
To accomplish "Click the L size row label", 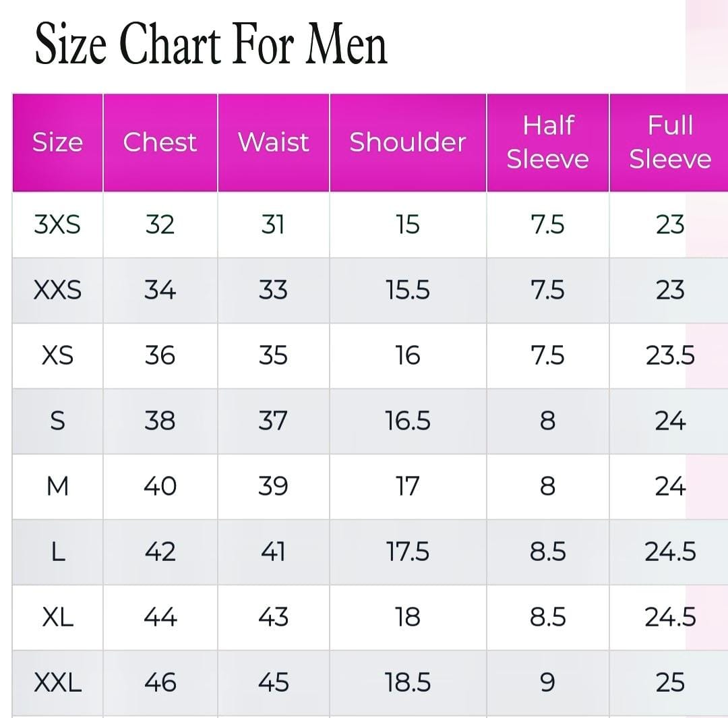I will click(57, 551).
